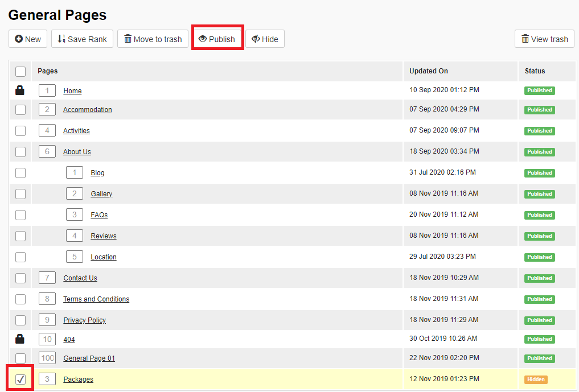Click the New page plus button
Image resolution: width=579 pixels, height=392 pixels.
(x=28, y=39)
